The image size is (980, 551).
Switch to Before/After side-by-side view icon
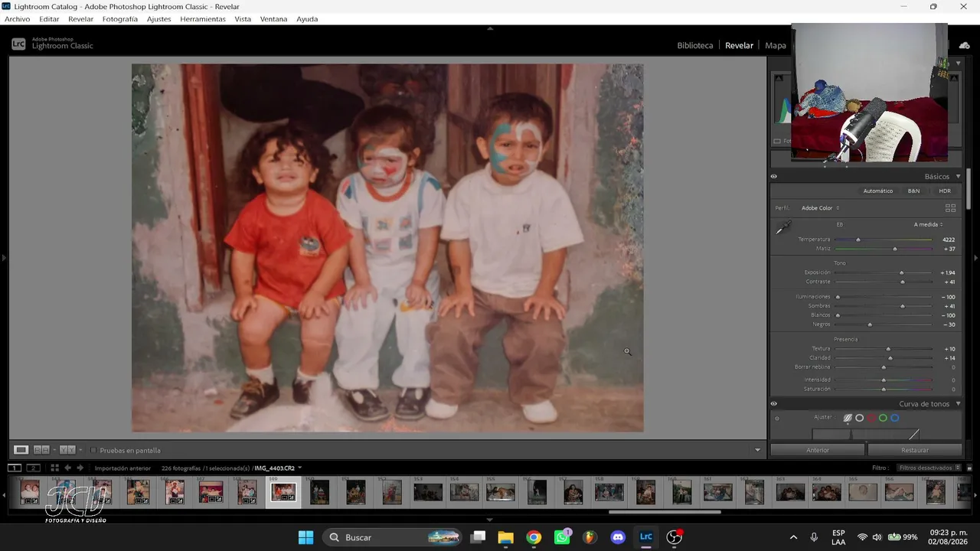click(x=41, y=450)
